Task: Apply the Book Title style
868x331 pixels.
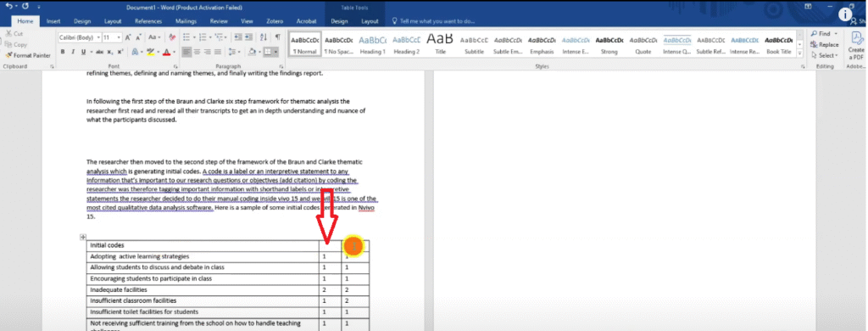Action: pyautogui.click(x=778, y=45)
